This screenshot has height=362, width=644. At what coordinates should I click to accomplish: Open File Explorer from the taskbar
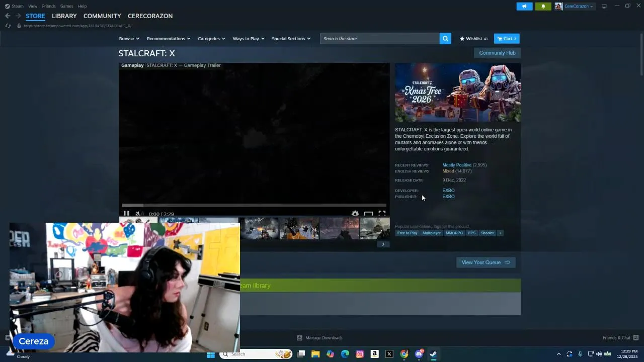(315, 354)
